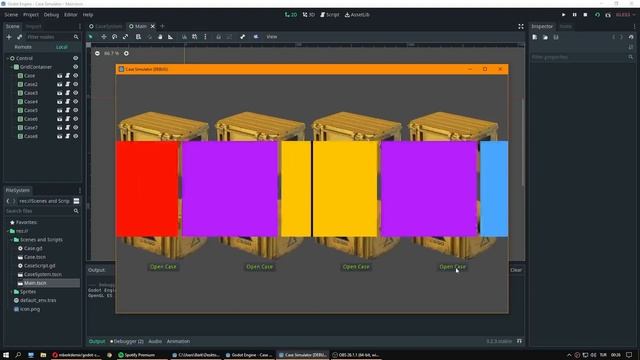
Task: Hide the Case node
Action: click(76, 76)
